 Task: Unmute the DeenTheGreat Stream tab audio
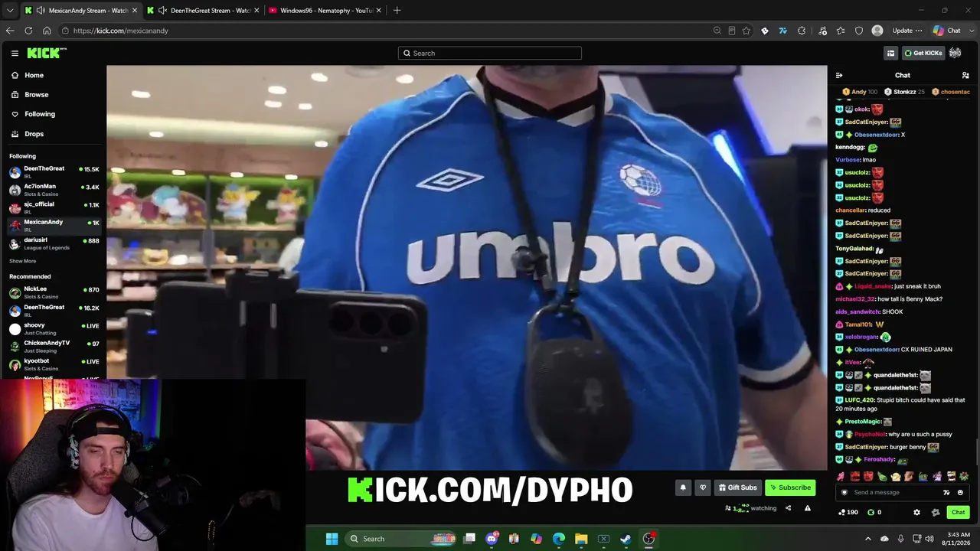[162, 11]
